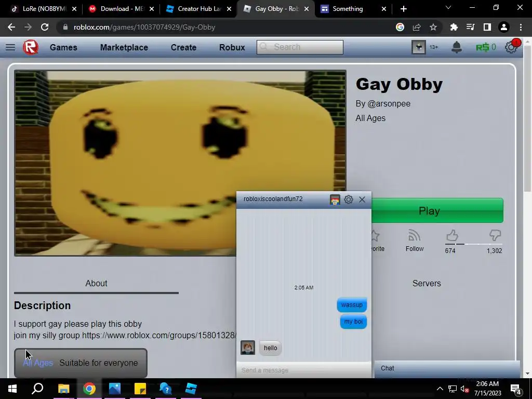
Task: Click the wassup chat message
Action: point(352,304)
